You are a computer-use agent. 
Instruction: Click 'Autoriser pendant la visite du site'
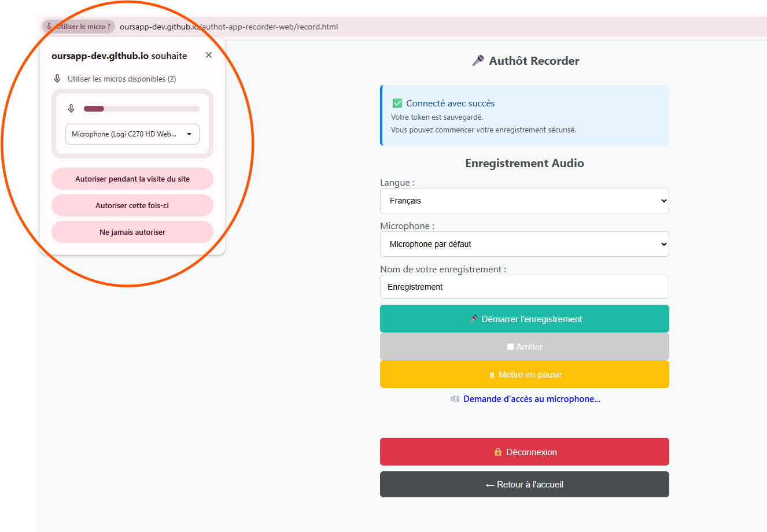pos(132,179)
